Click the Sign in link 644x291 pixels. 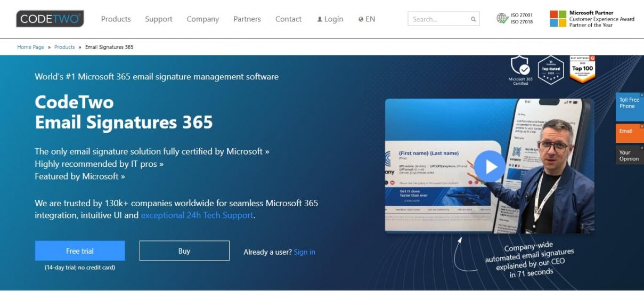pyautogui.click(x=304, y=252)
